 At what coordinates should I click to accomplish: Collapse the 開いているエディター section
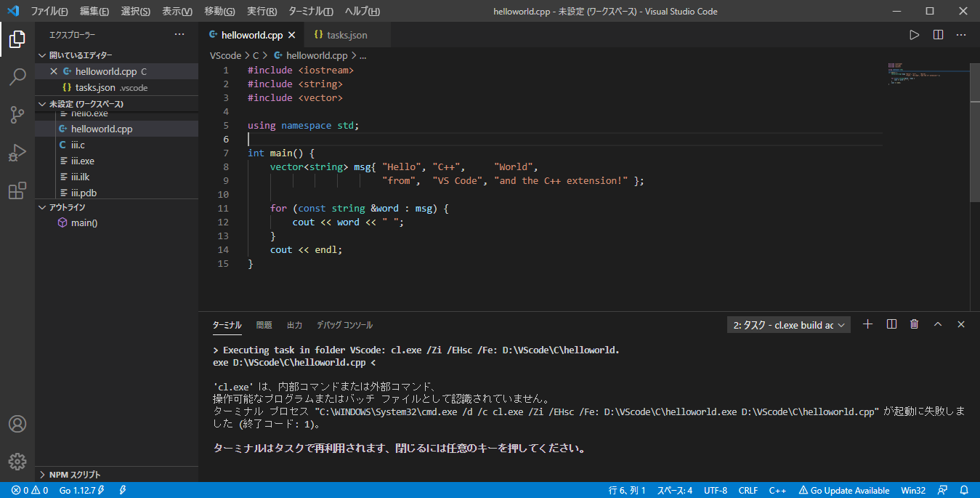click(42, 55)
